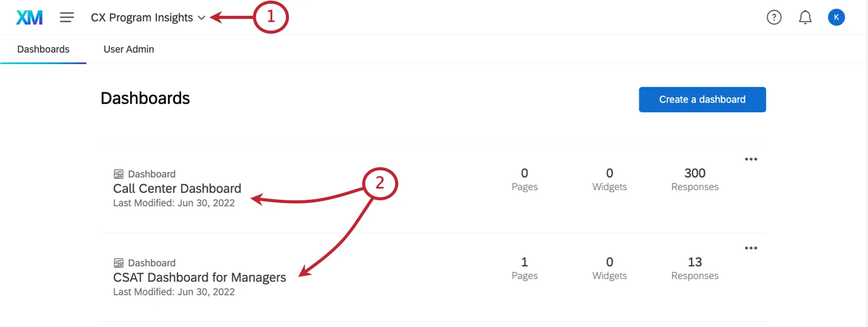
Task: Click the 13 Responses count
Action: pyautogui.click(x=694, y=268)
